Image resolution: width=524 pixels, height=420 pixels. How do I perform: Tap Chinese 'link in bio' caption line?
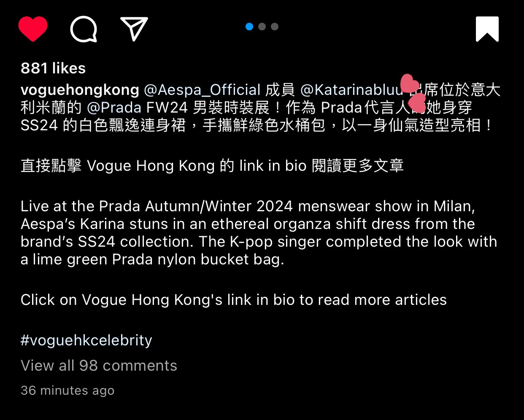click(x=212, y=166)
